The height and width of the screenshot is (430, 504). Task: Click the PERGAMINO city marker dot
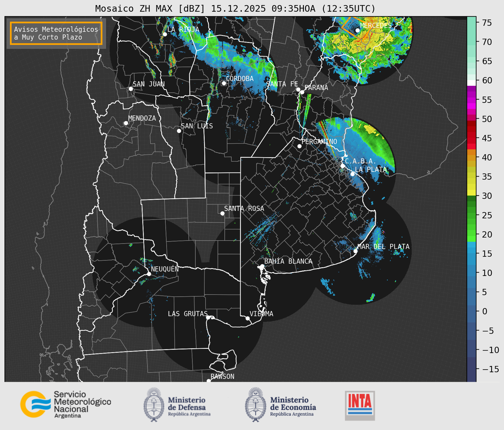point(299,146)
